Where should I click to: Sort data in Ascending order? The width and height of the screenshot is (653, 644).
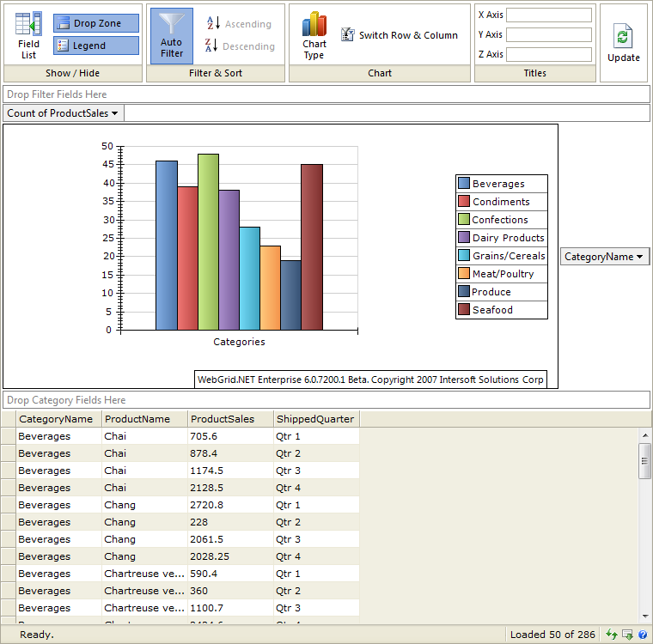click(239, 24)
